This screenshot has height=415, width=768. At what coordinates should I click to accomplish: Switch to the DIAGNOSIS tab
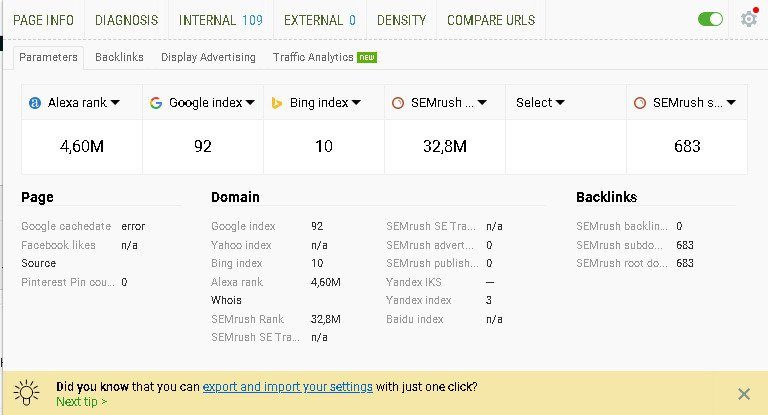[126, 20]
